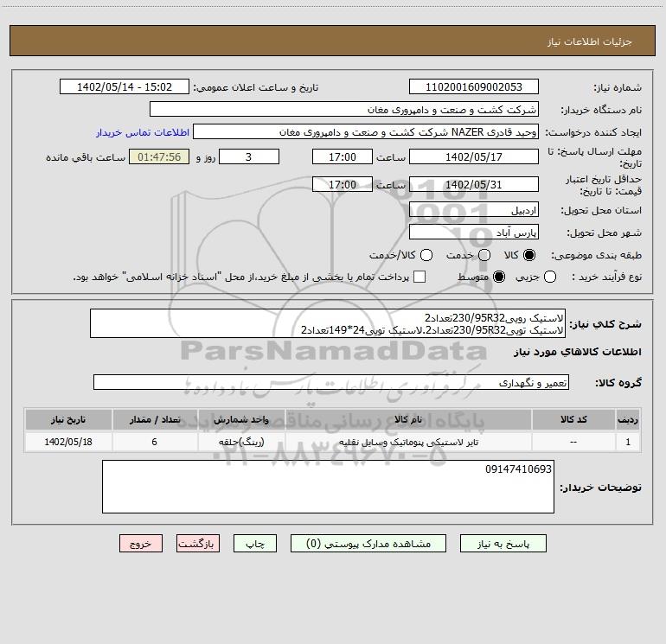Click the delivery city field پارس آباد

[x=474, y=233]
